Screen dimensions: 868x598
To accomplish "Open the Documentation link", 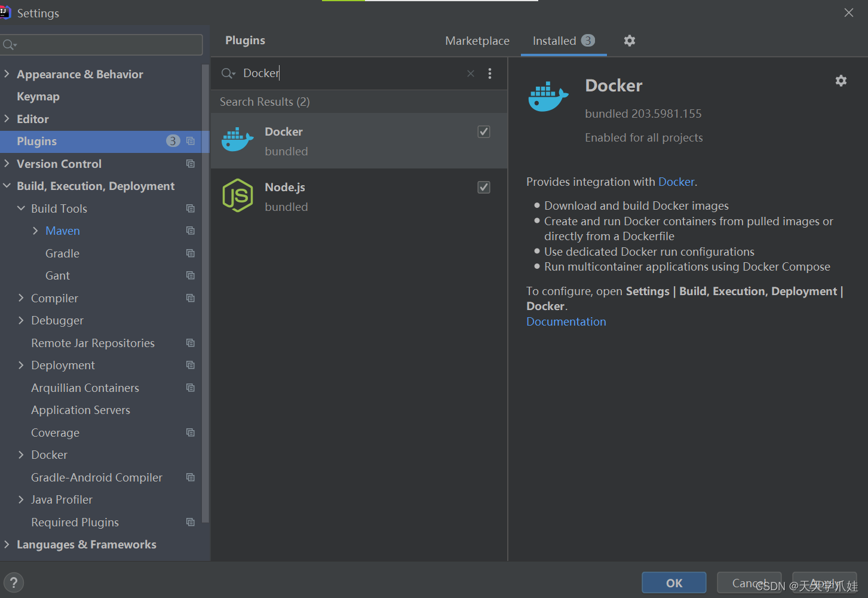I will (x=566, y=321).
